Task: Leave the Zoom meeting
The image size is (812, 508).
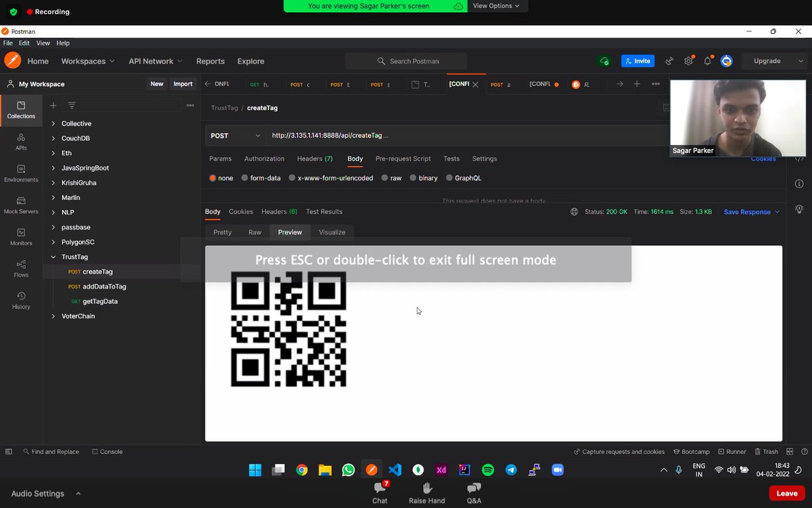Action: (x=786, y=493)
